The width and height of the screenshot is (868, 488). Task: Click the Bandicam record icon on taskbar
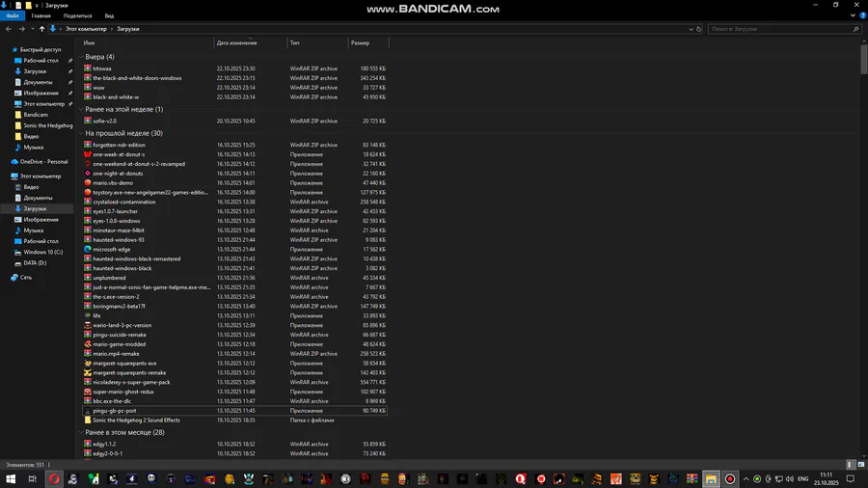click(730, 478)
